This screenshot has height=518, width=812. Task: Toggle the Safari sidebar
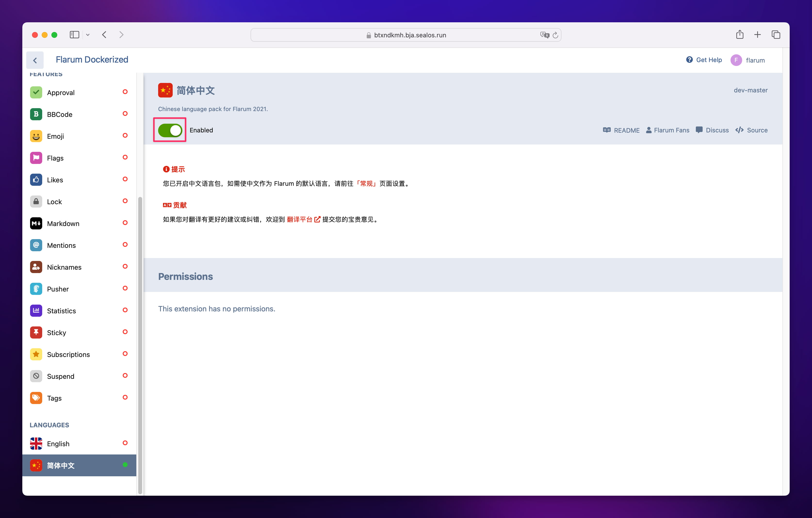74,35
